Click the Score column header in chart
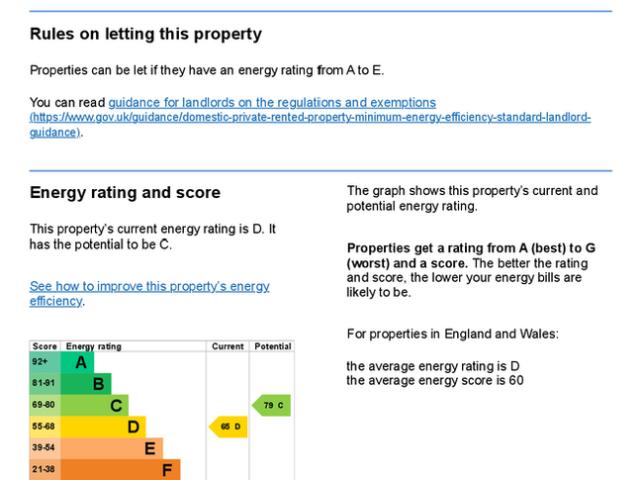The image size is (640, 480). (x=45, y=346)
